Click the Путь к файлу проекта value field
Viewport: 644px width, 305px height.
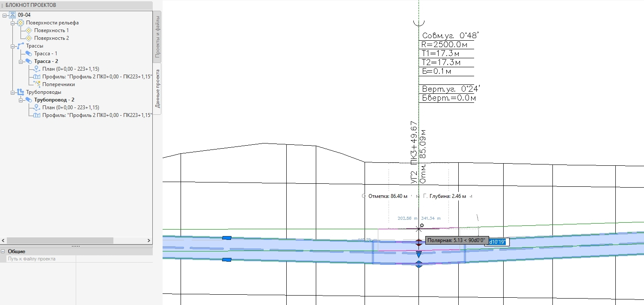(114, 259)
